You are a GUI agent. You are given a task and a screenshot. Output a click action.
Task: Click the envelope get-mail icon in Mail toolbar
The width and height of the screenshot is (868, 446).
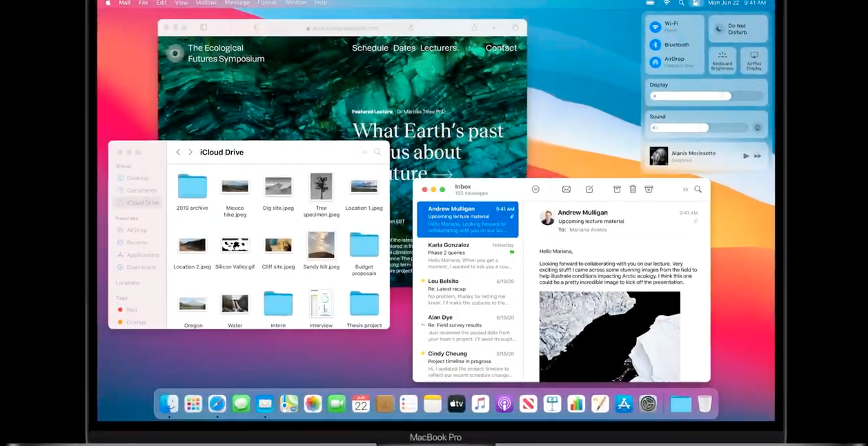coord(566,189)
